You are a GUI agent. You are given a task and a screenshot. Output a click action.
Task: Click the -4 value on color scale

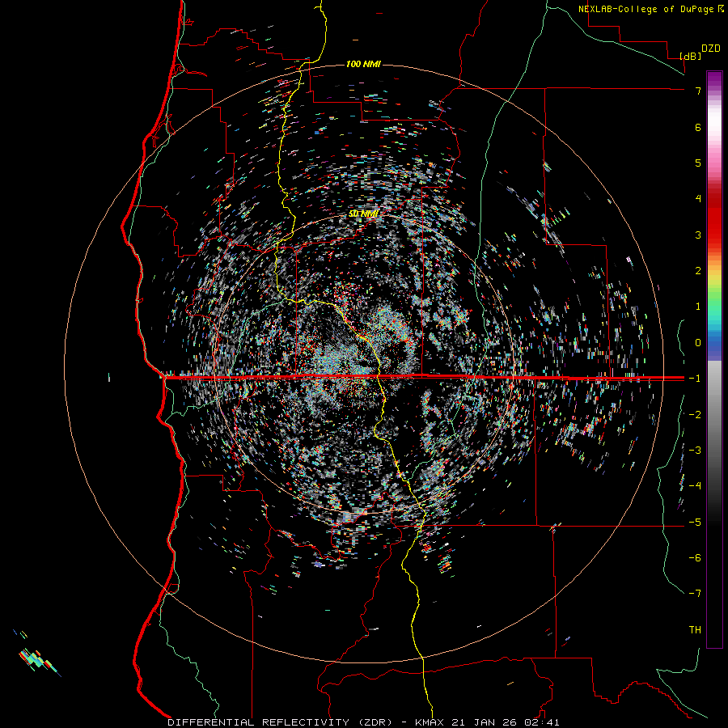695,486
